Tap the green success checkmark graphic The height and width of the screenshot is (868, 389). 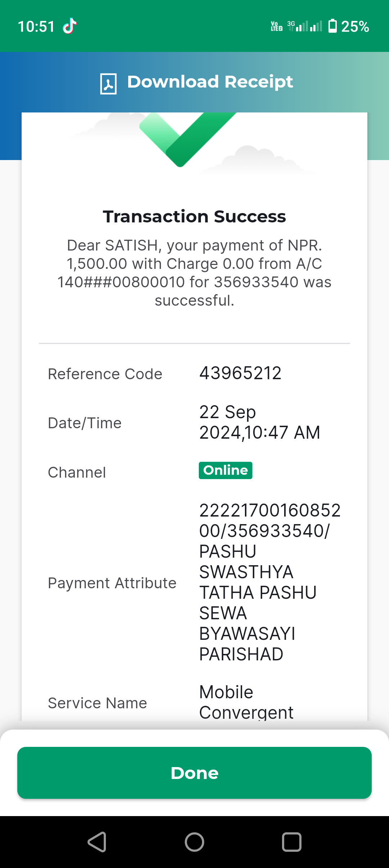coord(188,139)
